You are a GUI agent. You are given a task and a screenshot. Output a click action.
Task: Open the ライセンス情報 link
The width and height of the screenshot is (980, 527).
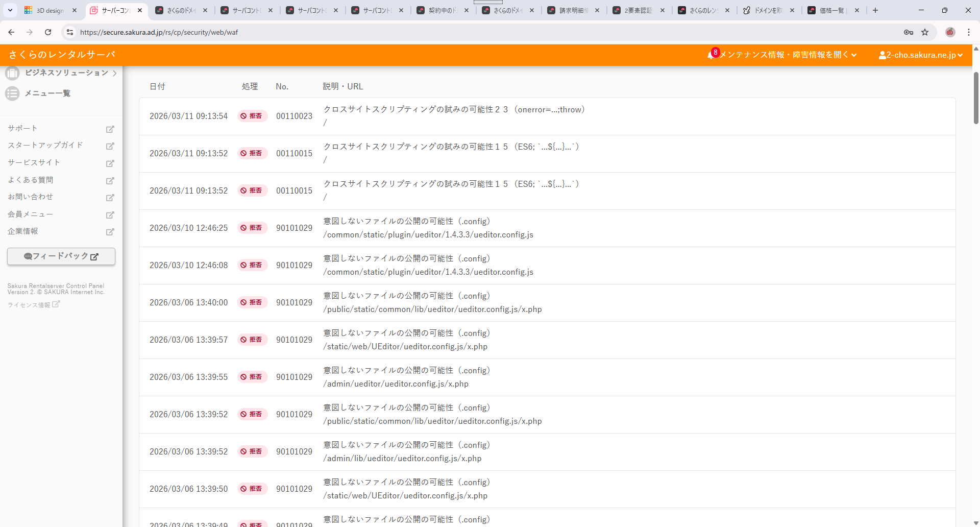click(29, 305)
